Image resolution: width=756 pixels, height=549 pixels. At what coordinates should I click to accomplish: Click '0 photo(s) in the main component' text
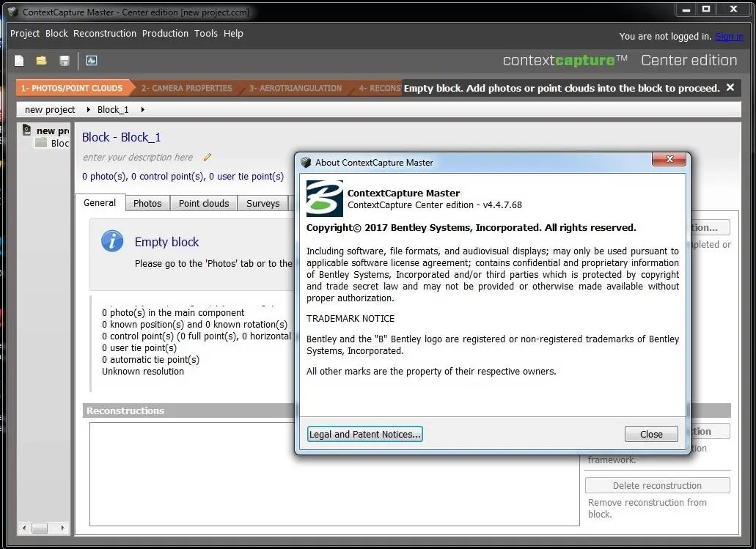(173, 313)
